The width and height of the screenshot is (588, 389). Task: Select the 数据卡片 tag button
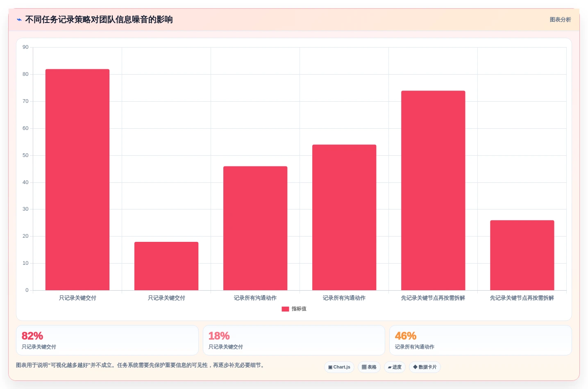[425, 367]
